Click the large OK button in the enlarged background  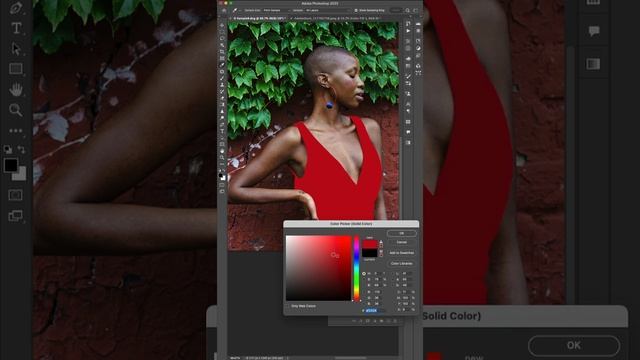(574, 346)
